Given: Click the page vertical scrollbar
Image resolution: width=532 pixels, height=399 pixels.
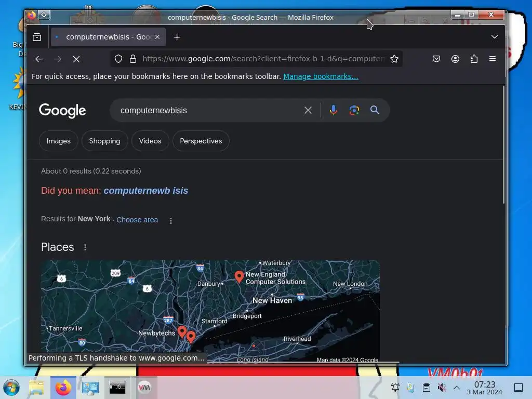Looking at the screenshot, I should 503,145.
